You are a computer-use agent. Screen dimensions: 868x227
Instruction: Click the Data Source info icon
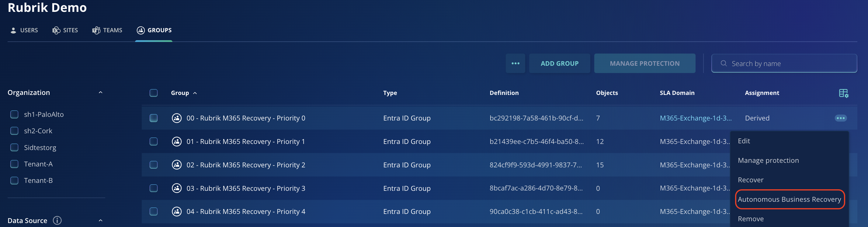[57, 220]
